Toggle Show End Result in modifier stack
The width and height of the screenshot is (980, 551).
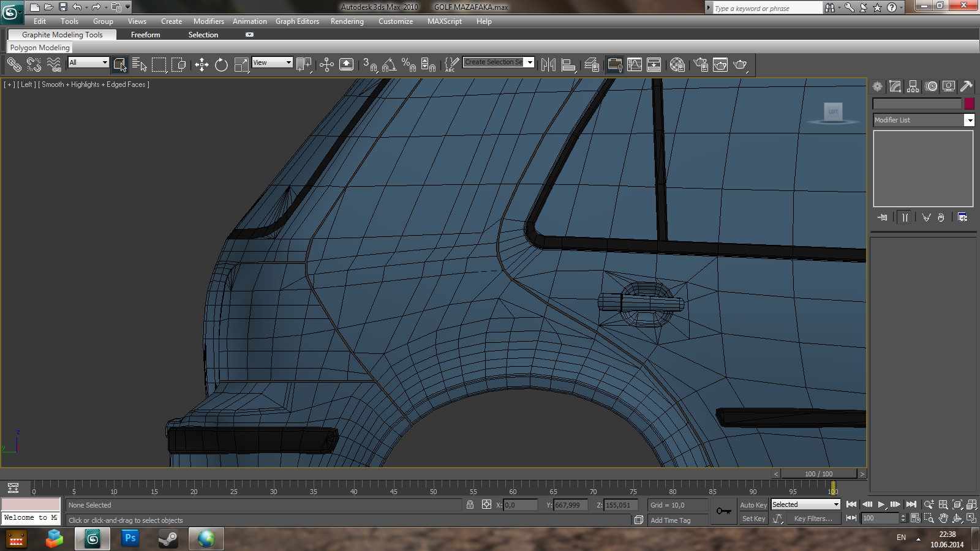[905, 217]
